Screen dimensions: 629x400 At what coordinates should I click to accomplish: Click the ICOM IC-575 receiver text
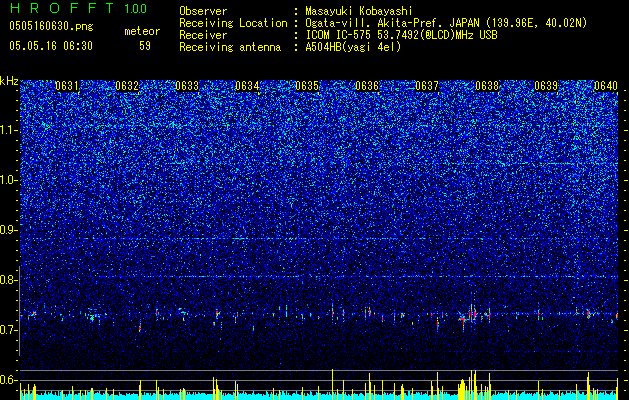pyautogui.click(x=401, y=35)
